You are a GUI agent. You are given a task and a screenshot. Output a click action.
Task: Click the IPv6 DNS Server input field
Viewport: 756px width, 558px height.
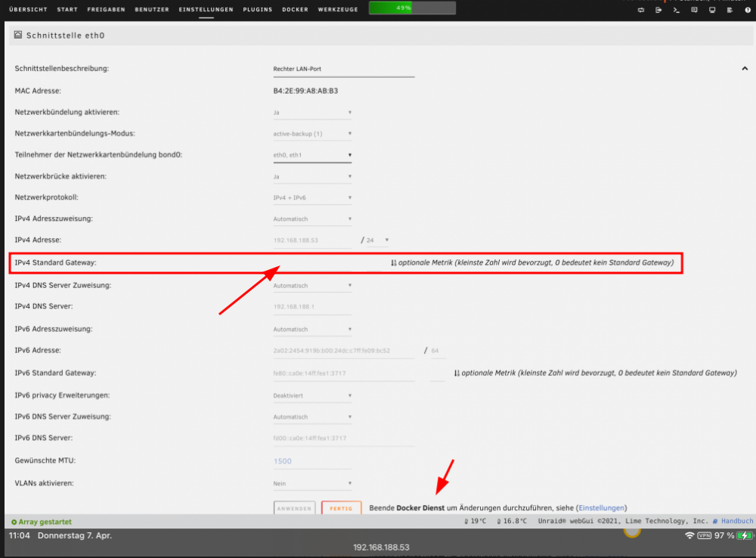344,439
